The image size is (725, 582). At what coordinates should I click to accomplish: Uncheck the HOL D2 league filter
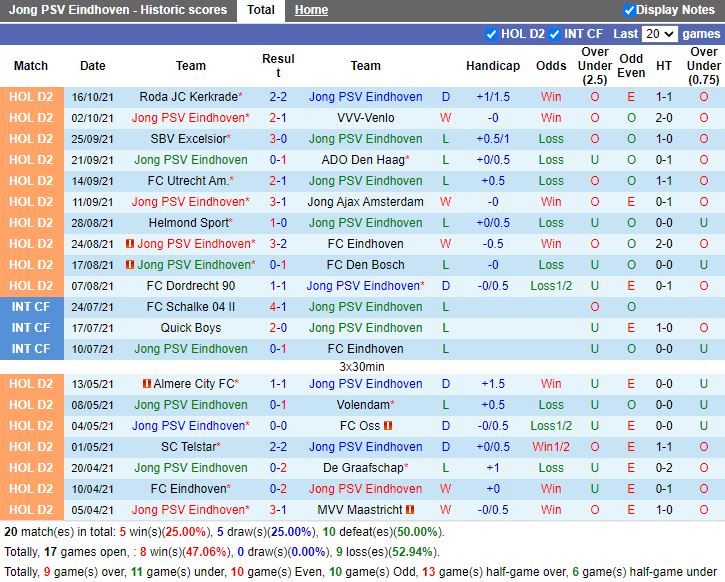pos(491,34)
